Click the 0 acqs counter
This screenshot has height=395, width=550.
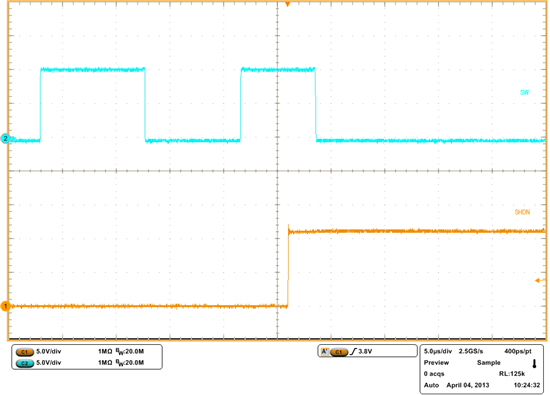(x=434, y=374)
